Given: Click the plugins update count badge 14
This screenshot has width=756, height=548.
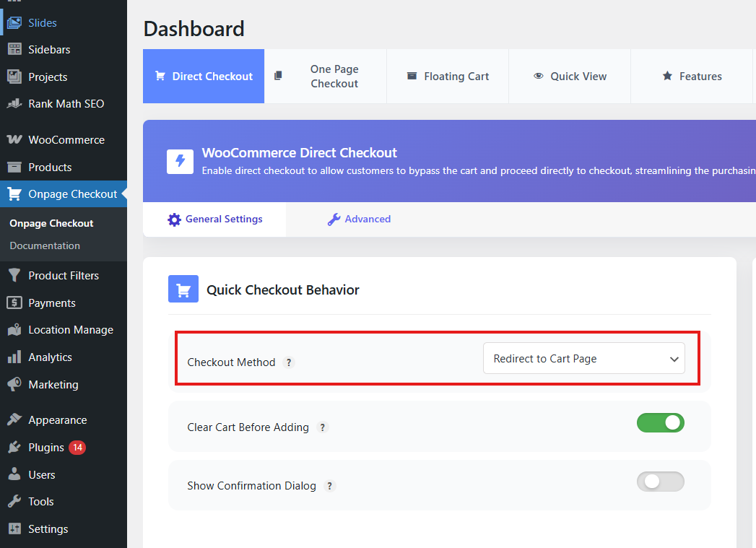Looking at the screenshot, I should click(77, 447).
